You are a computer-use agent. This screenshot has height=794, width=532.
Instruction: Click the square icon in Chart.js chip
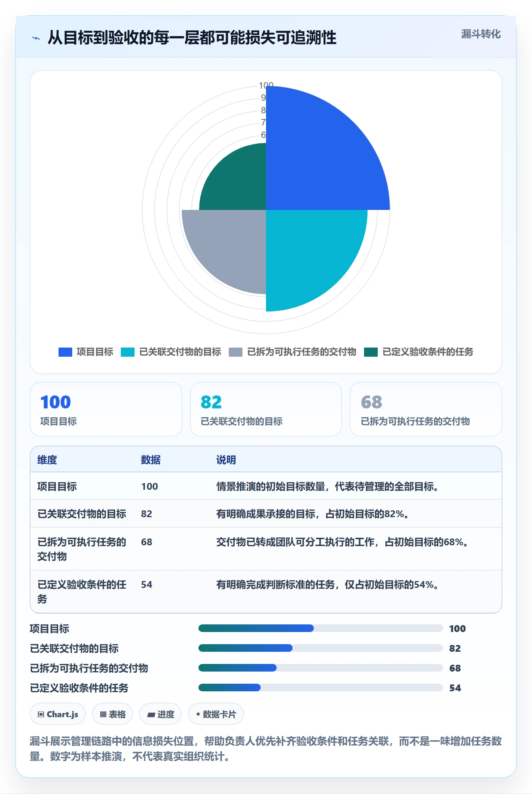[x=41, y=715]
